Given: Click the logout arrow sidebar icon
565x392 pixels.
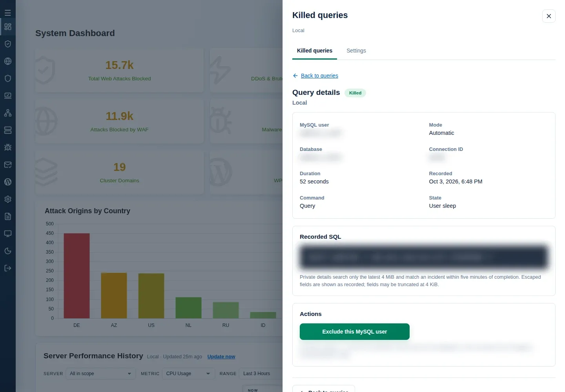Looking at the screenshot, I should click(8, 268).
